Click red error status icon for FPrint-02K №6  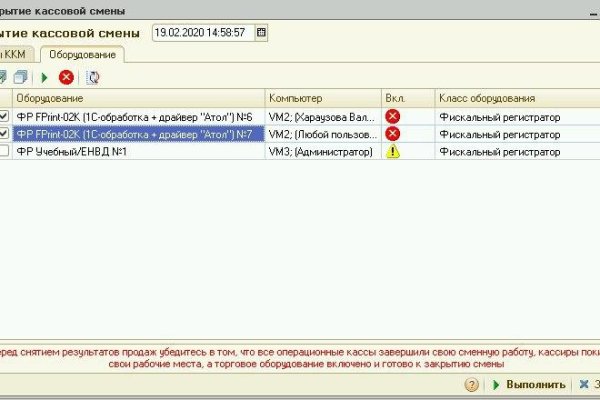[x=393, y=117]
